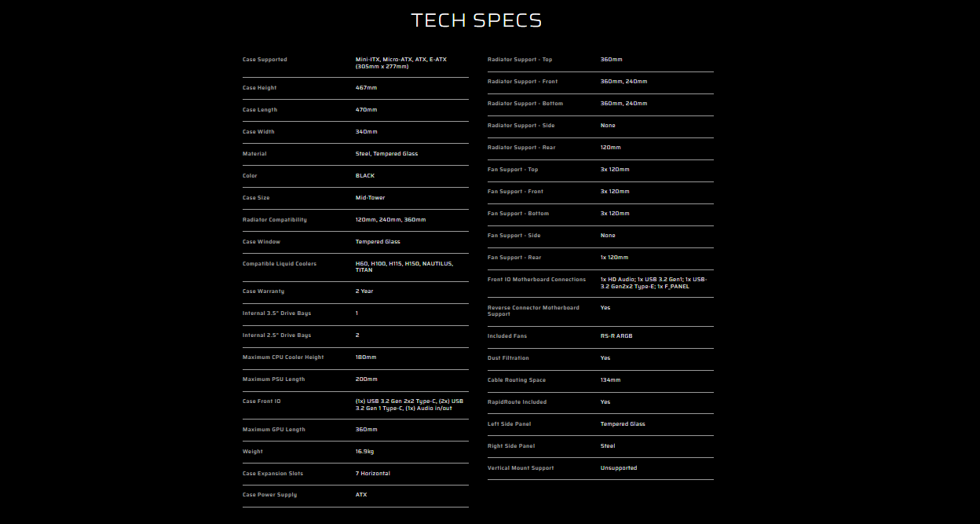Image resolution: width=980 pixels, height=524 pixels.
Task: Click the TECH SPECS heading
Action: point(477,20)
